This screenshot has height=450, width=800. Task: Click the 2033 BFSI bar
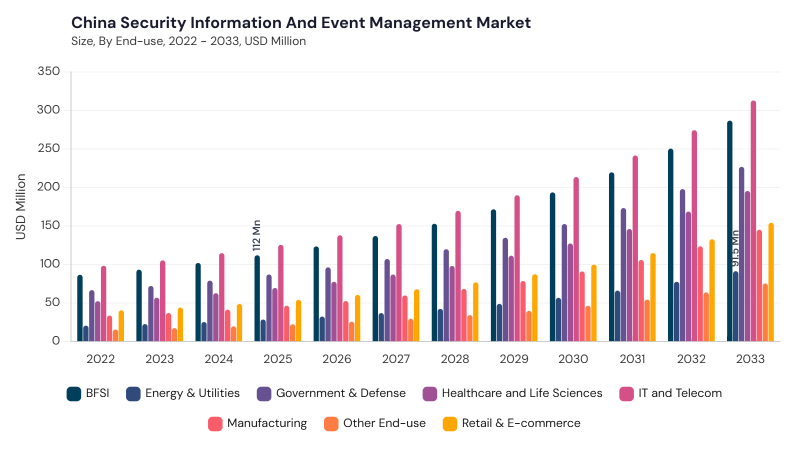(x=730, y=231)
